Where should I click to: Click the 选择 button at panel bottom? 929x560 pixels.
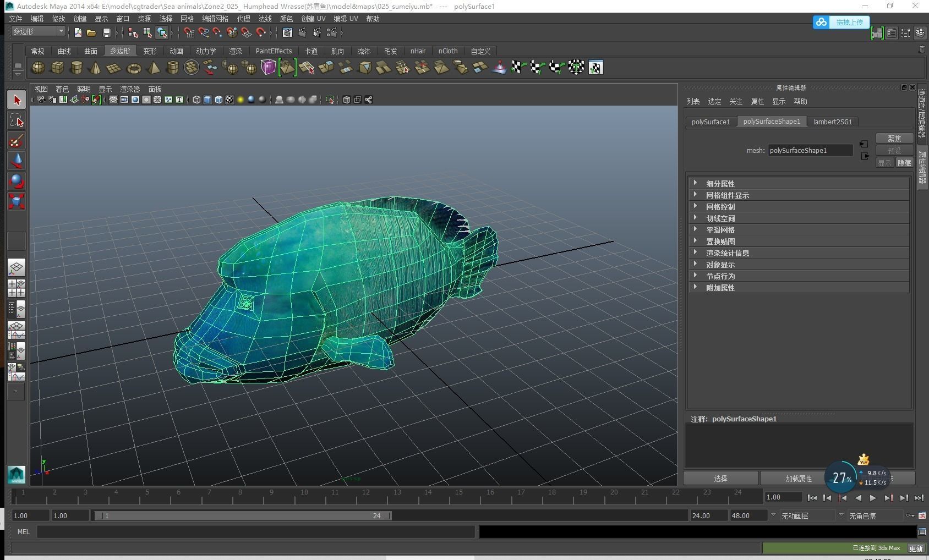(720, 479)
